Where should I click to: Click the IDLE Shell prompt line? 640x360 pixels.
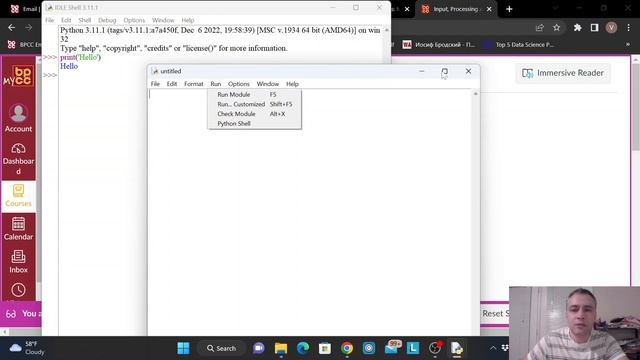pos(220,75)
